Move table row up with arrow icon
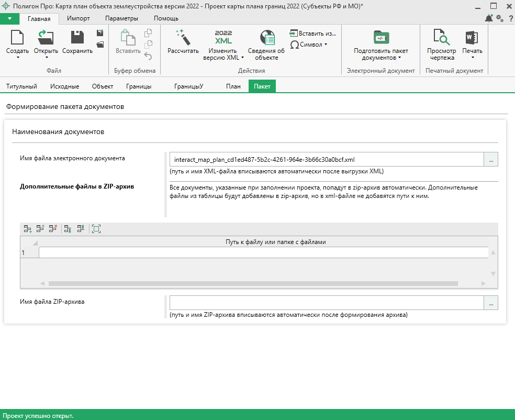The width and height of the screenshot is (515, 420). coord(81,228)
